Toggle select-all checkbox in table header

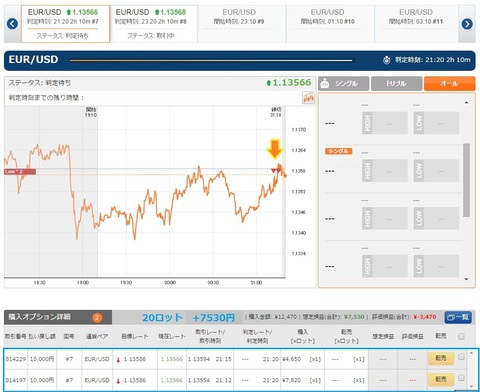pyautogui.click(x=461, y=336)
